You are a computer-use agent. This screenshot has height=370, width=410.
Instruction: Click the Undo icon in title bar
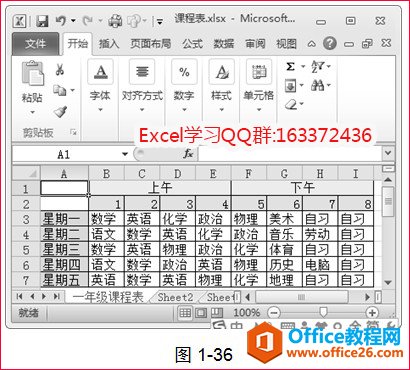click(61, 21)
